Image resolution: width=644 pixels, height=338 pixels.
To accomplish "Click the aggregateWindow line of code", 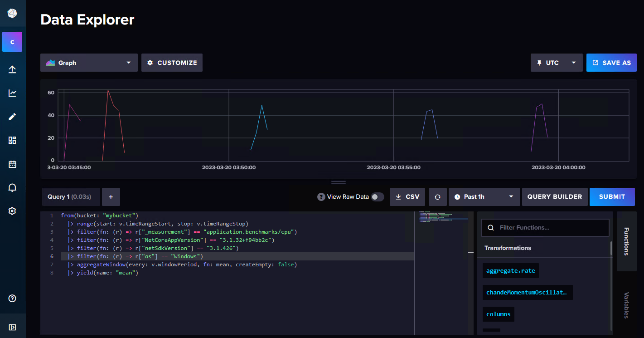I will pos(182,265).
